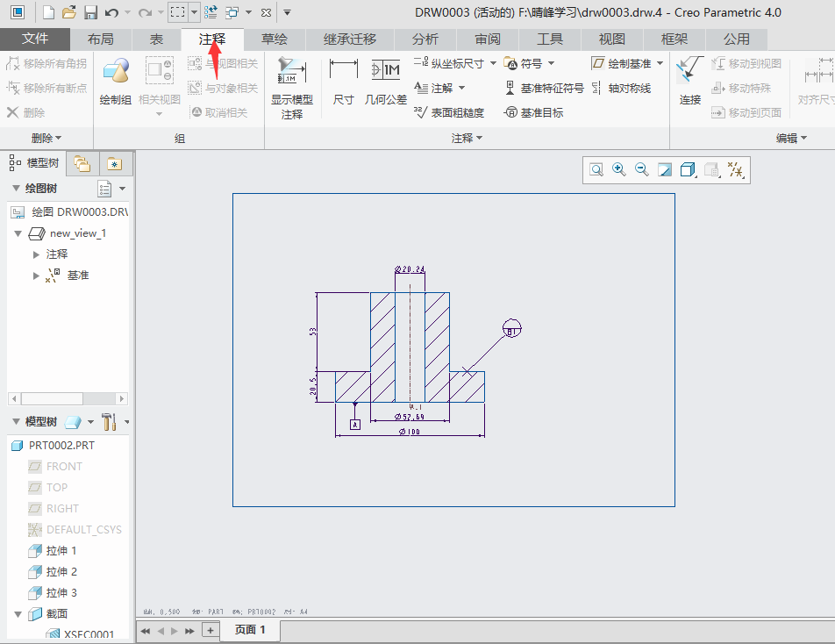Collapse the new_view_1 tree node
This screenshot has width=835, height=644.
[18, 233]
